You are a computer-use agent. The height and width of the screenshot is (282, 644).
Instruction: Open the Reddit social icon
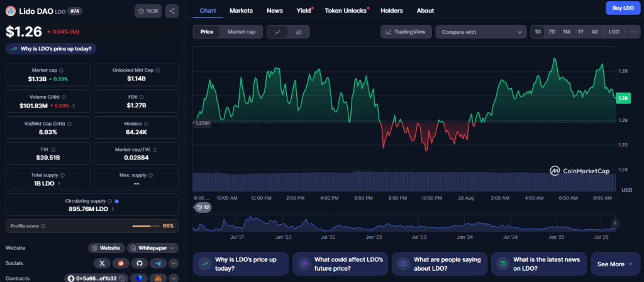click(121, 263)
